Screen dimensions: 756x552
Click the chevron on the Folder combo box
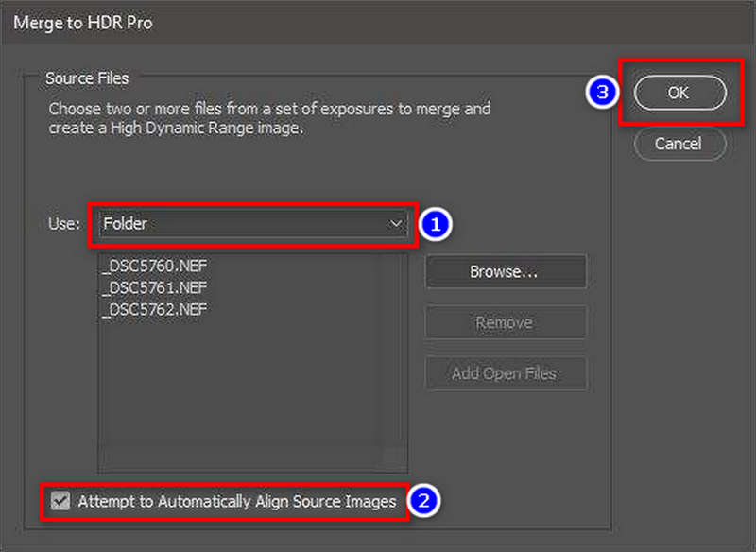point(396,223)
